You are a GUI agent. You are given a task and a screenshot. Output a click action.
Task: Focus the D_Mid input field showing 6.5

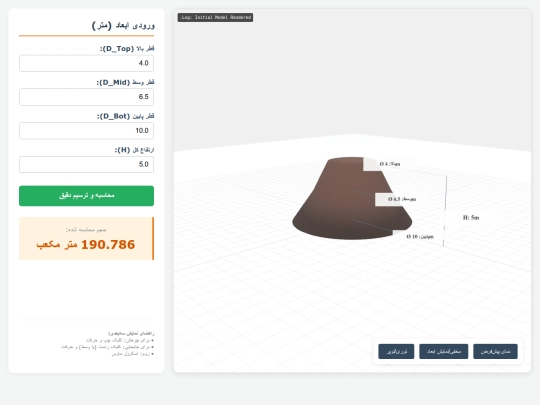[86, 97]
